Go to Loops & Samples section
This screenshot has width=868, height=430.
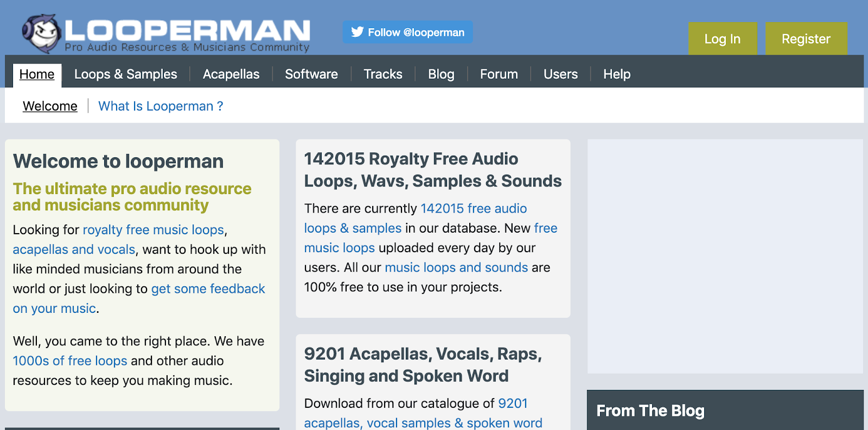[126, 74]
